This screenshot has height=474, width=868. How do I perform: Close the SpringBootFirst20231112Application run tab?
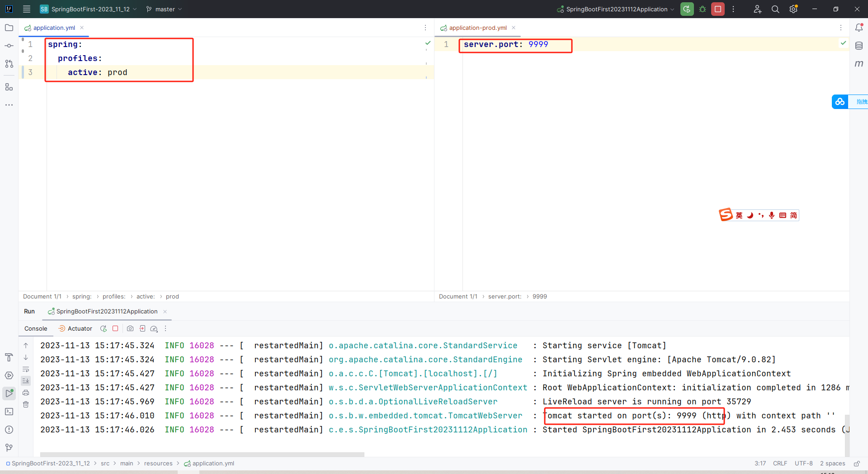point(165,311)
